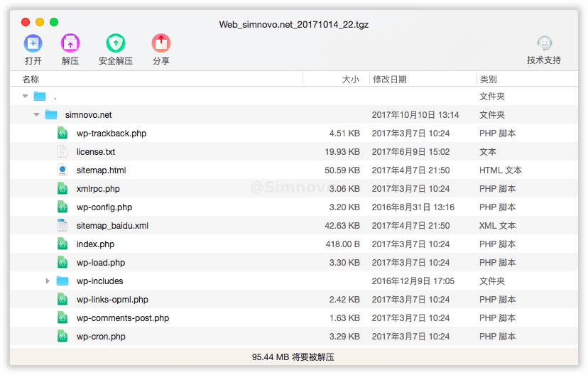
Task: Select the wp-load.php filename
Action: tap(101, 263)
